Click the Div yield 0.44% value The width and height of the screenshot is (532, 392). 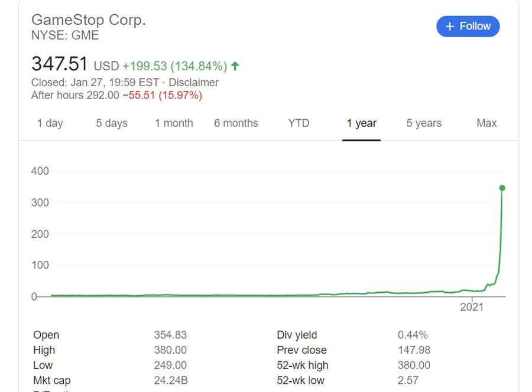click(x=413, y=335)
